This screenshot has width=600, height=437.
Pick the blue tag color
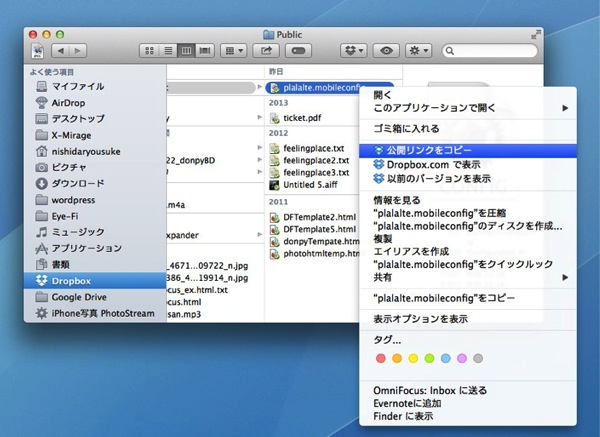coord(446,359)
